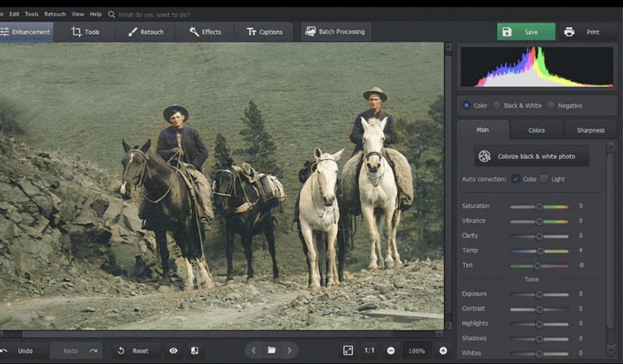
Task: Toggle the eye preview original icon
Action: pos(173,351)
